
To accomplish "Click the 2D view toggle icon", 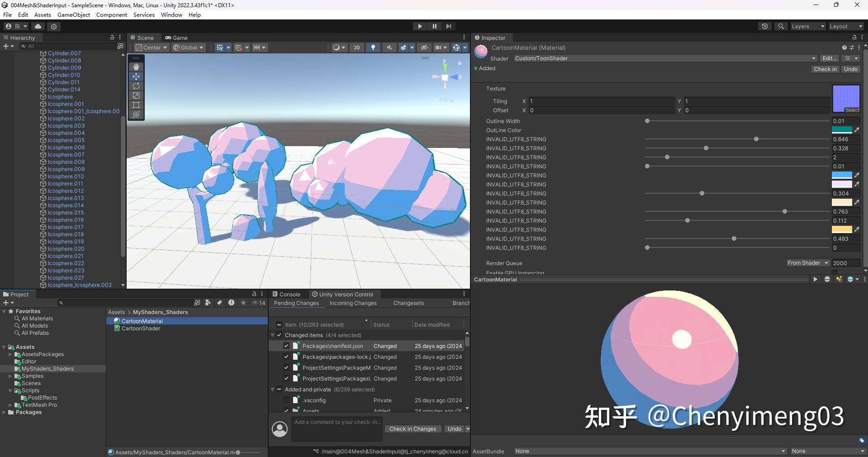I will tap(356, 48).
